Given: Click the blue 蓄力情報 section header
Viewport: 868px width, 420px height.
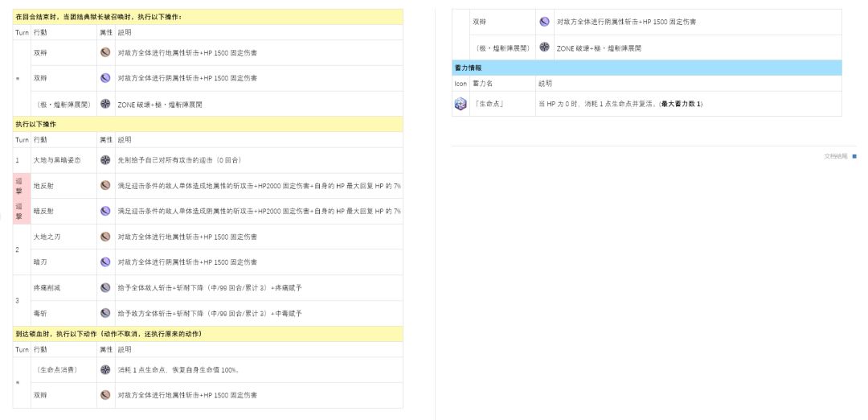Looking at the screenshot, I should pos(646,68).
